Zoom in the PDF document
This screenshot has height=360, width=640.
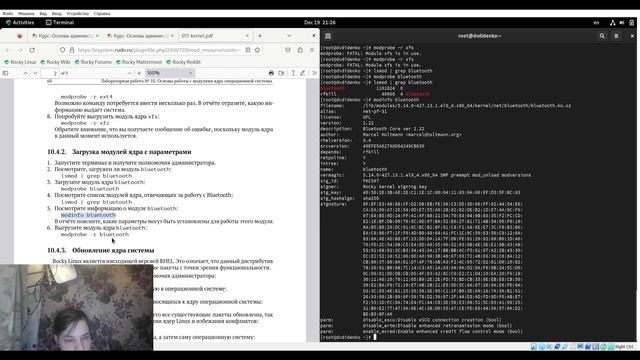pyautogui.click(x=139, y=73)
